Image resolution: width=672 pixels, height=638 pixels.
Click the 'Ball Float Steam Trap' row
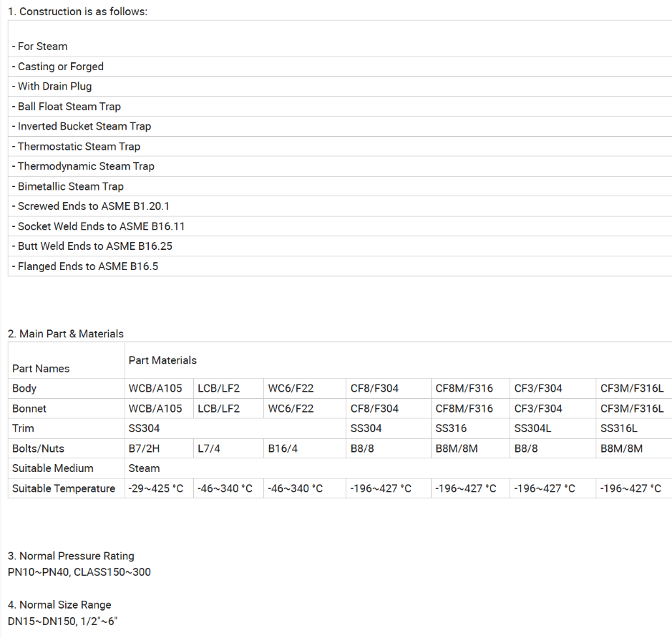click(x=340, y=106)
